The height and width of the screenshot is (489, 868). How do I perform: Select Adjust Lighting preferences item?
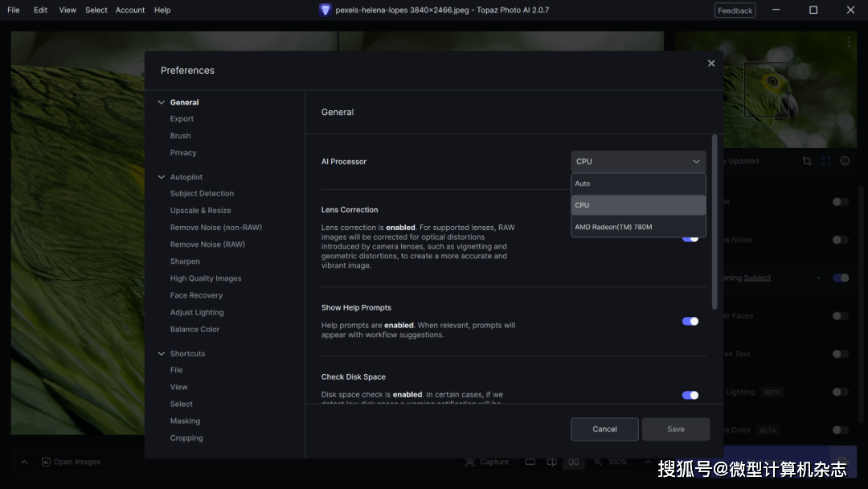pos(197,312)
